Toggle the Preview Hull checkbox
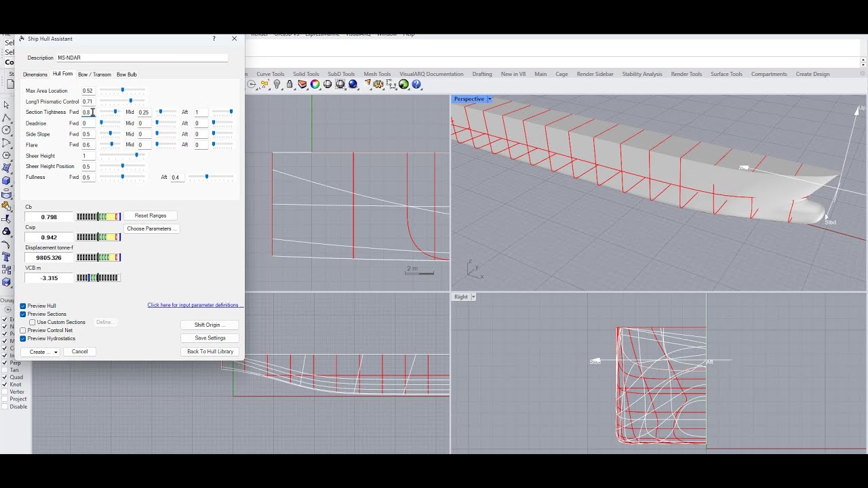The width and height of the screenshot is (868, 488). (x=23, y=306)
